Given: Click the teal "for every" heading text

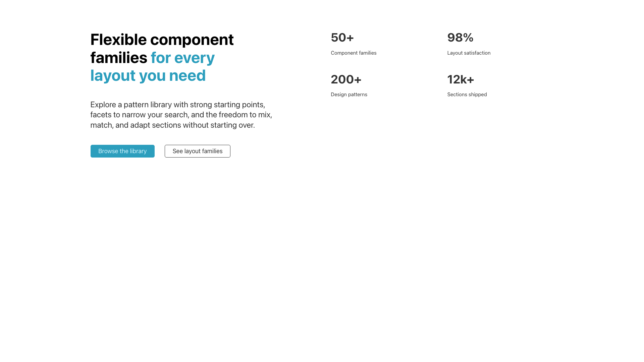Looking at the screenshot, I should pyautogui.click(x=183, y=58).
